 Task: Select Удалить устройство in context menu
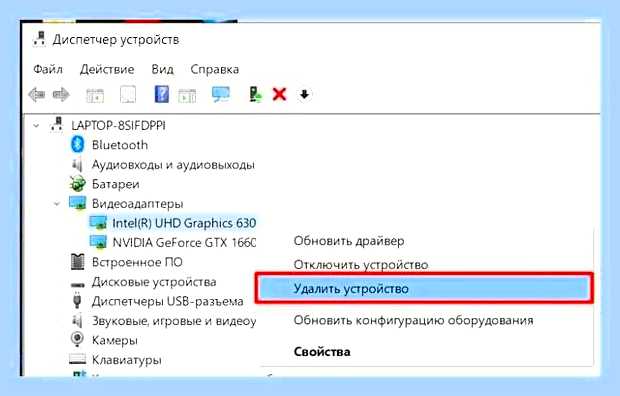(424, 288)
